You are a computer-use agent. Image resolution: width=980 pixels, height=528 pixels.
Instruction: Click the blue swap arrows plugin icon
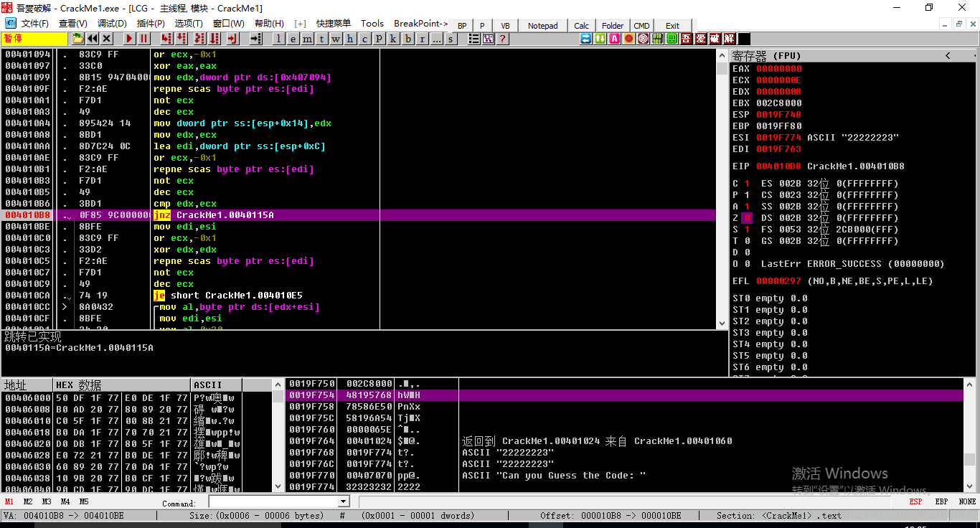point(586,39)
